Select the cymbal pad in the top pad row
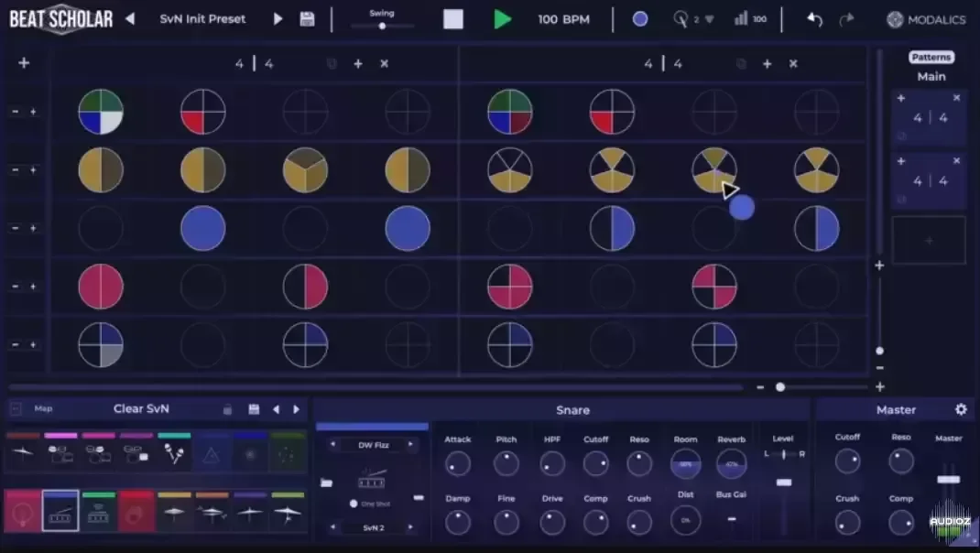The height and width of the screenshot is (553, 980). [23, 452]
